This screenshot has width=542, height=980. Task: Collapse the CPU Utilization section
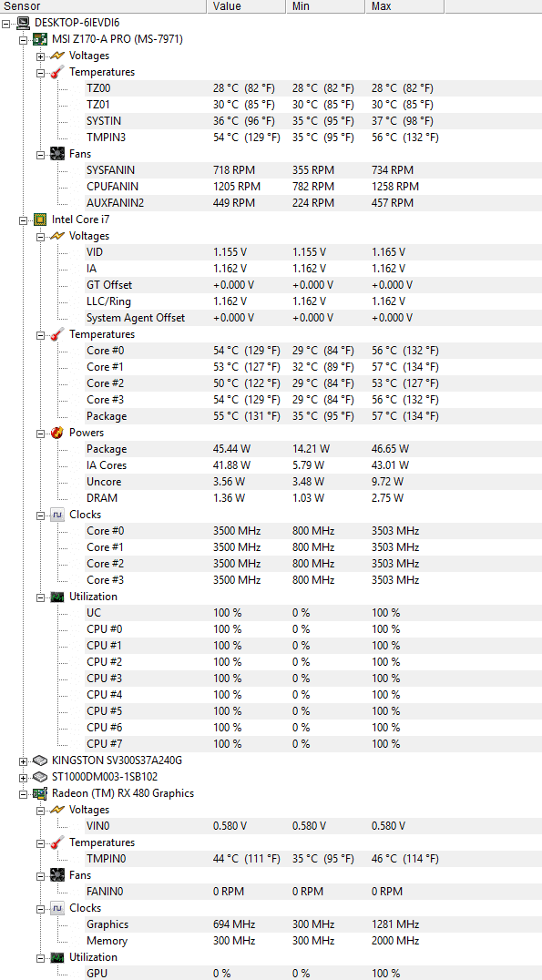tap(41, 597)
